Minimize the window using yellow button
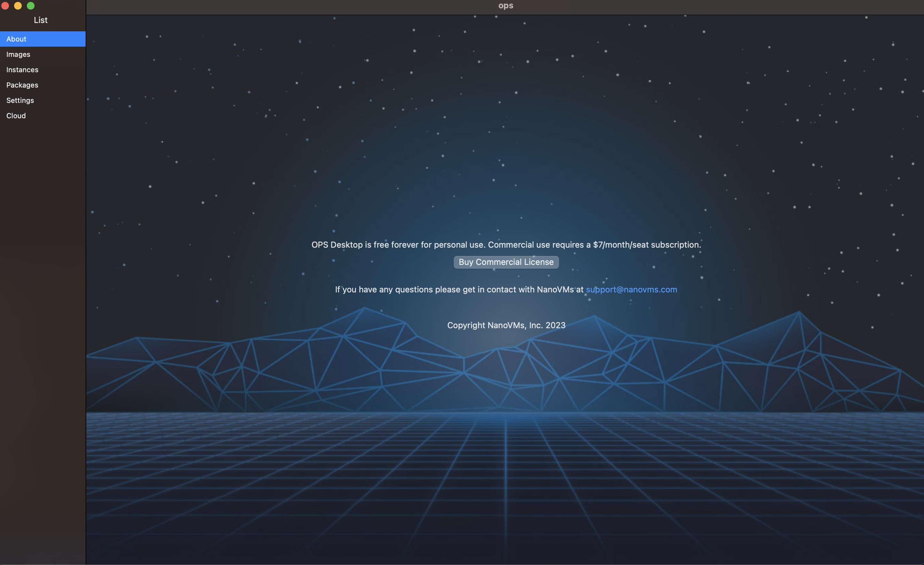The height and width of the screenshot is (565, 924). pos(18,6)
